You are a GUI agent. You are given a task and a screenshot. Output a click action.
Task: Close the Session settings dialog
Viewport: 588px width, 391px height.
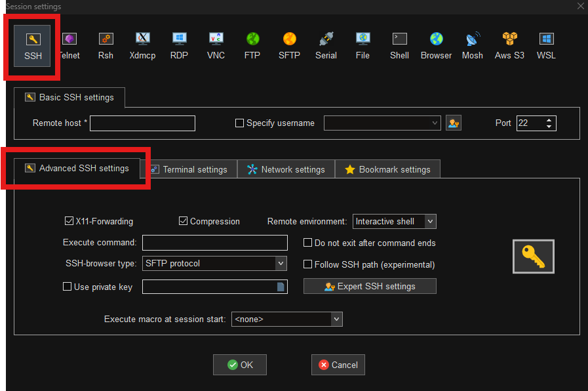581,6
